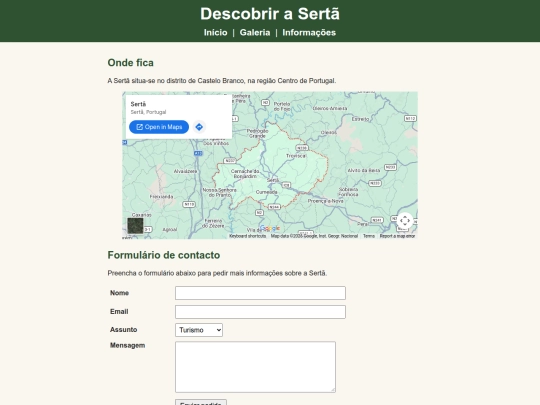
Task: Click the Troviscal label on map
Action: click(296, 156)
